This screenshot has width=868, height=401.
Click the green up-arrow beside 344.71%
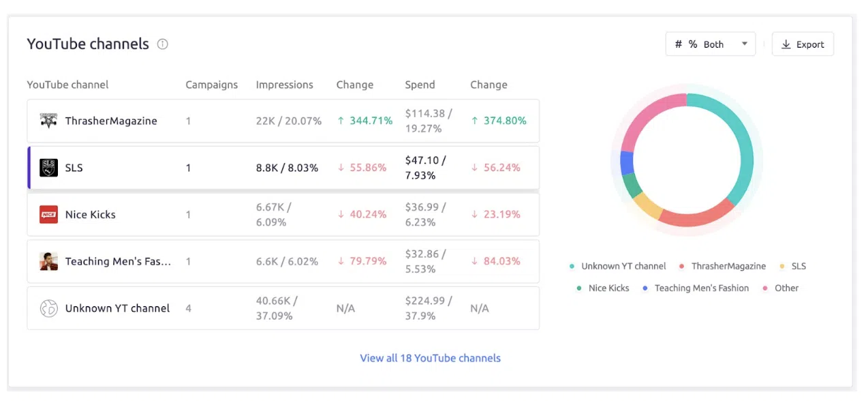pos(341,121)
